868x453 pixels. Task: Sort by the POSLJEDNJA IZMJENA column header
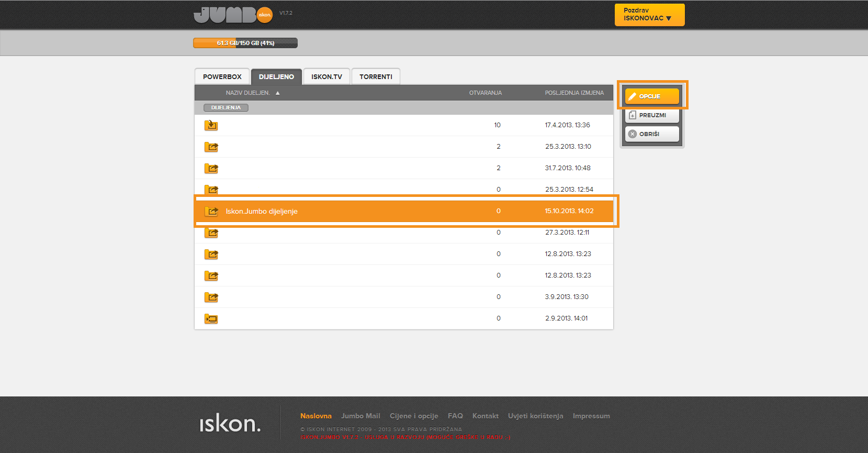click(574, 93)
